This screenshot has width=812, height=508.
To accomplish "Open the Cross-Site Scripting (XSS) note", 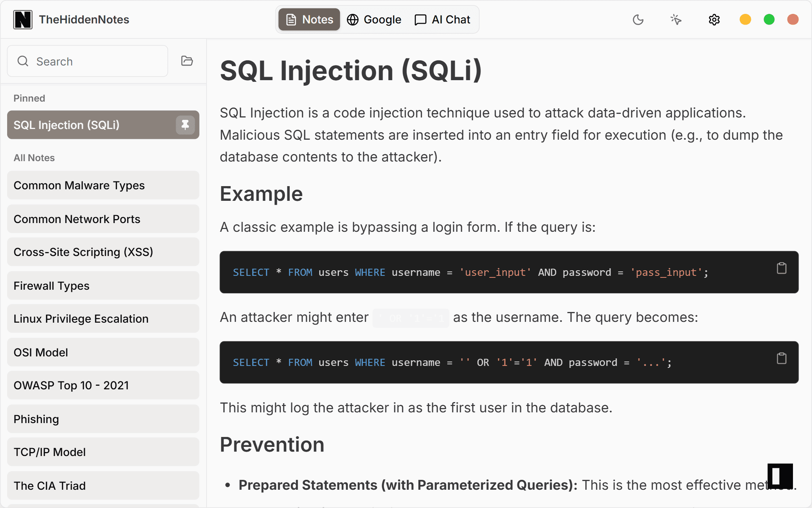I will click(x=103, y=252).
